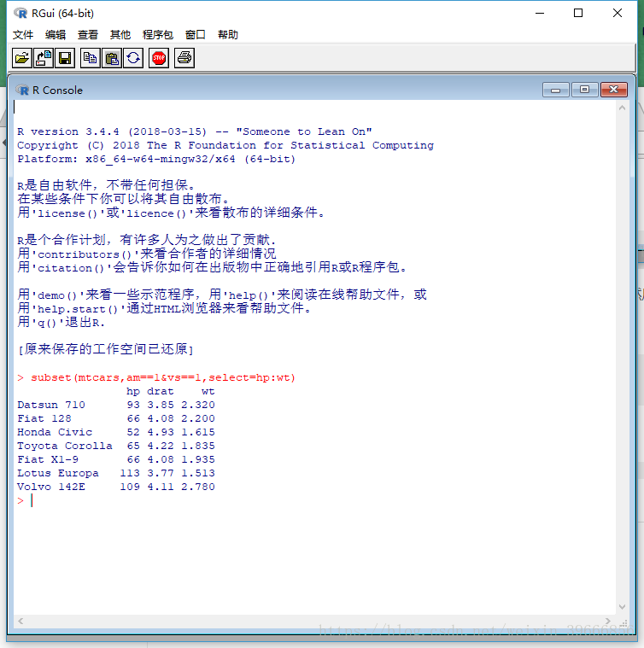Click console horizontal scrollbar right arrow
This screenshot has width=644, height=648.
click(x=608, y=621)
